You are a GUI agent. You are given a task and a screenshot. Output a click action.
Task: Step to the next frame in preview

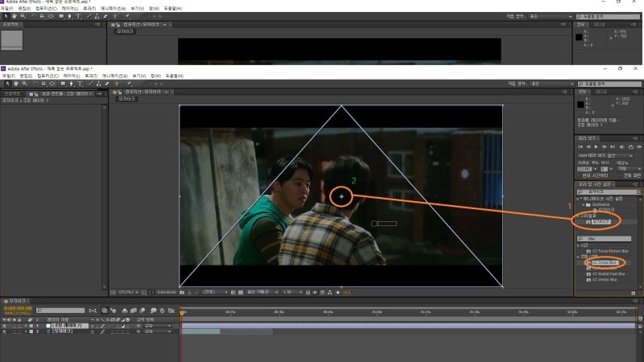[x=605, y=147]
